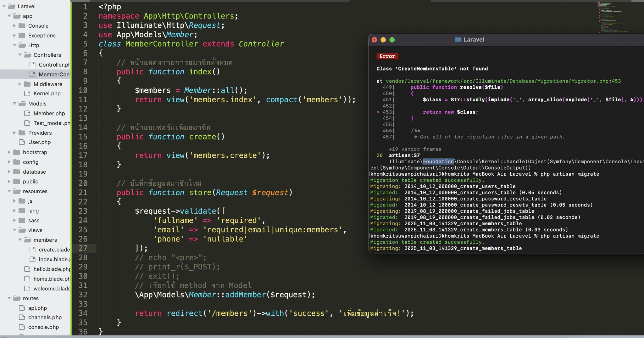This screenshot has height=338, width=644.
Task: Click the red Error label in terminal
Action: click(387, 56)
